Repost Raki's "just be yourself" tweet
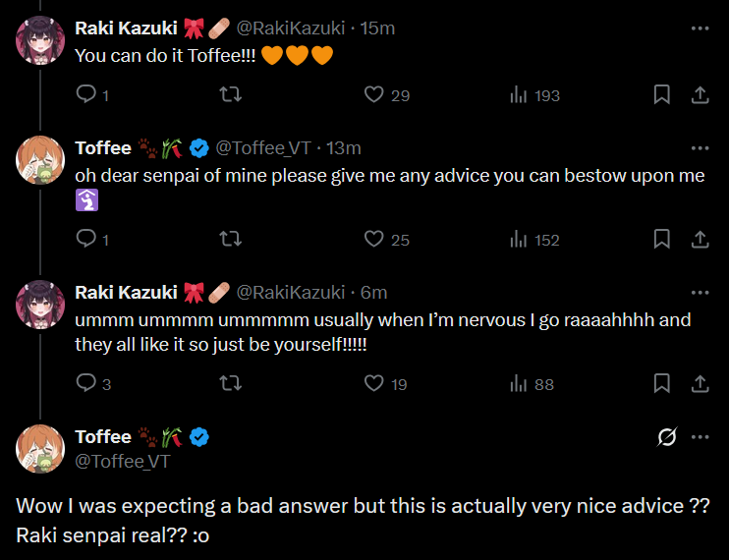Image resolution: width=729 pixels, height=560 pixels. pyautogui.click(x=229, y=383)
